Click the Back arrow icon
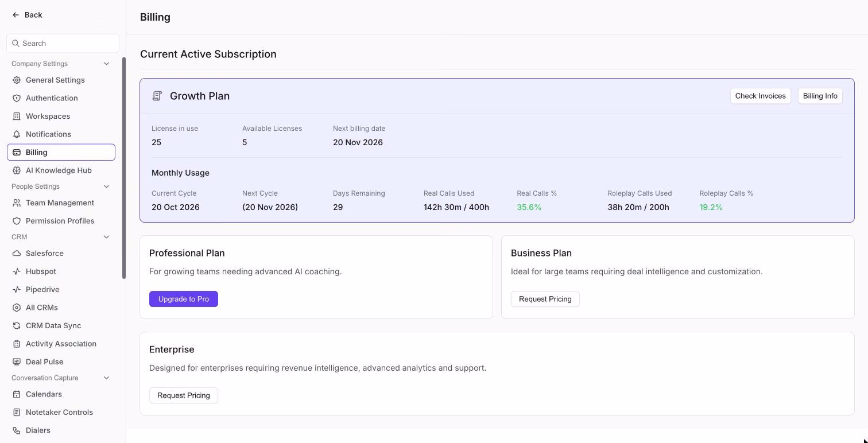The image size is (868, 443). (15, 15)
